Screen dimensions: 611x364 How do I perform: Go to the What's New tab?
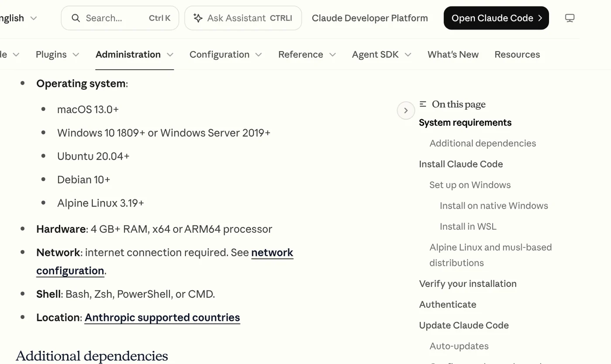click(453, 55)
